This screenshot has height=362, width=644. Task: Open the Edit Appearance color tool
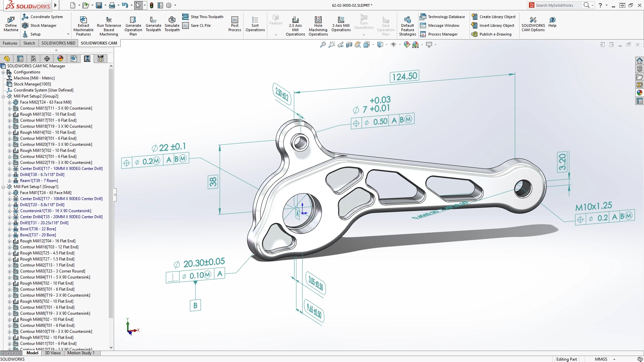(407, 44)
